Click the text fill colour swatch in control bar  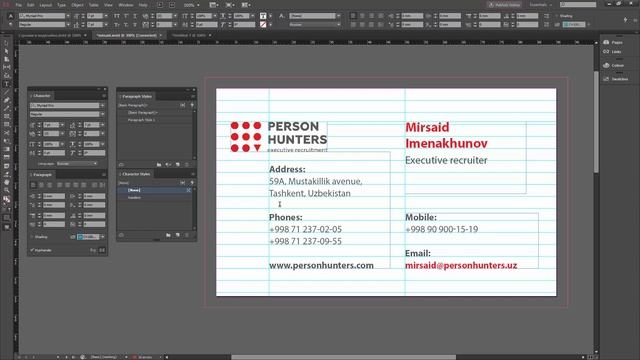[263, 16]
